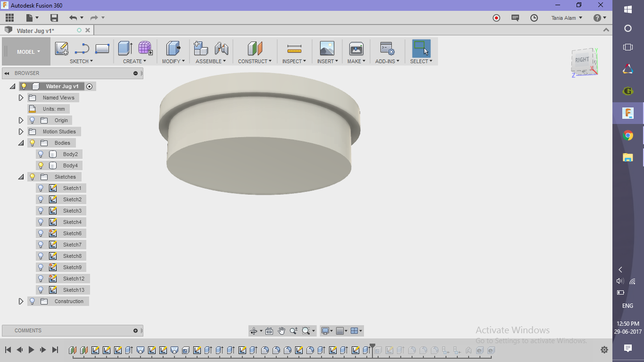
Task: Click the New Component icon
Action: click(201, 49)
